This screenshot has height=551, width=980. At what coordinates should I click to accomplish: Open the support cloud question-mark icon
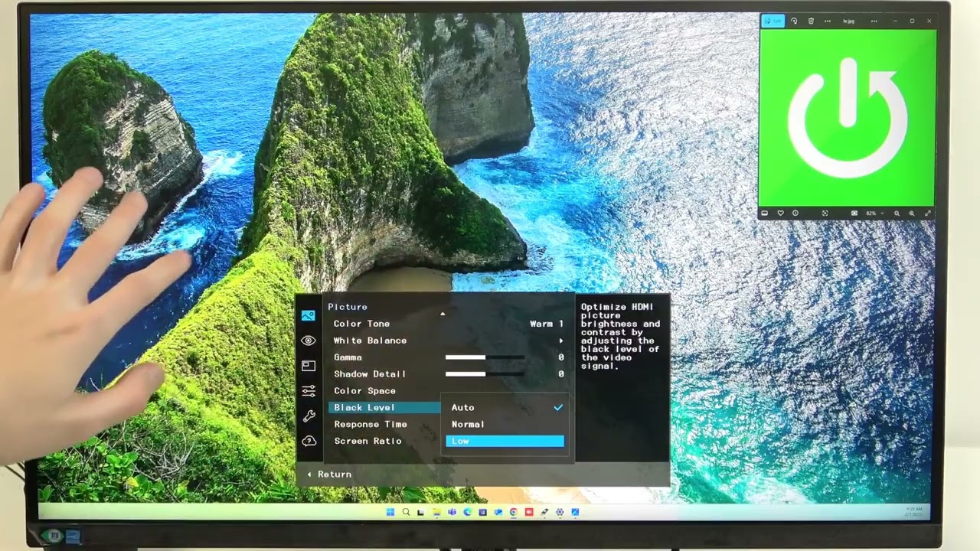(x=309, y=441)
